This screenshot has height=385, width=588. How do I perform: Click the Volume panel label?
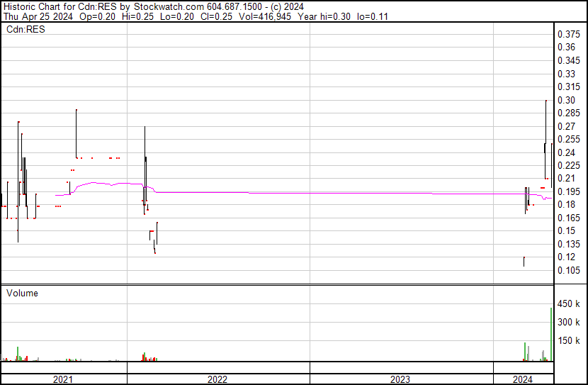[x=22, y=293]
